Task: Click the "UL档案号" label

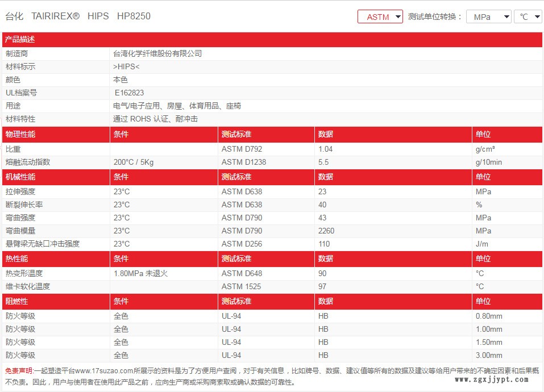Action: [21, 93]
